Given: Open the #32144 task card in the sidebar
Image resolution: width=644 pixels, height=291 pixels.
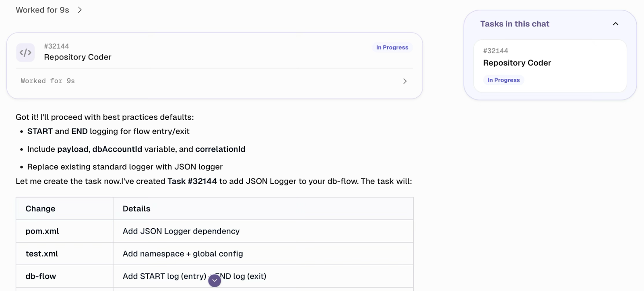Looking at the screenshot, I should pos(550,66).
